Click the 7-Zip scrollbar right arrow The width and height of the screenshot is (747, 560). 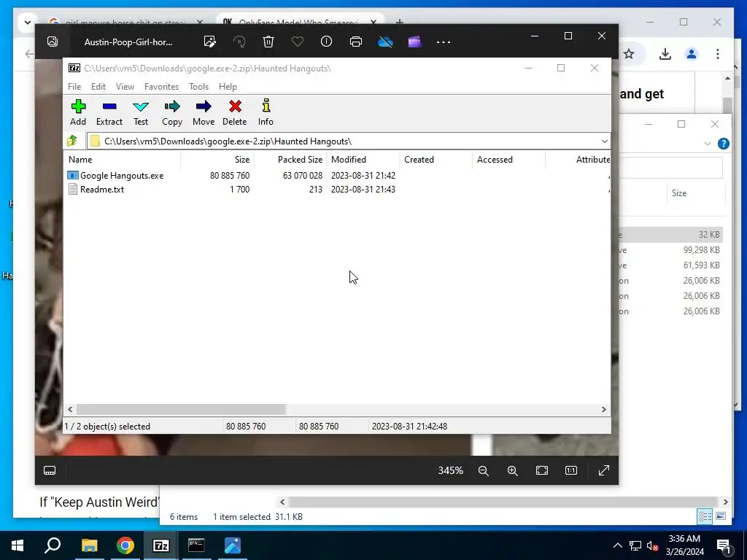point(603,410)
